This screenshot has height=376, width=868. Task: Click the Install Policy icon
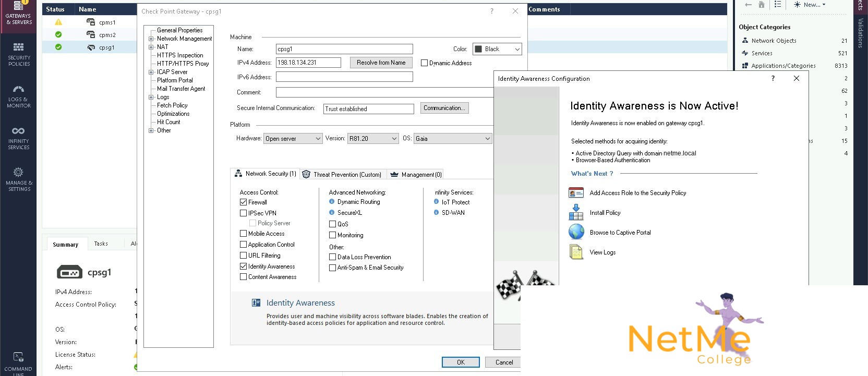click(576, 212)
